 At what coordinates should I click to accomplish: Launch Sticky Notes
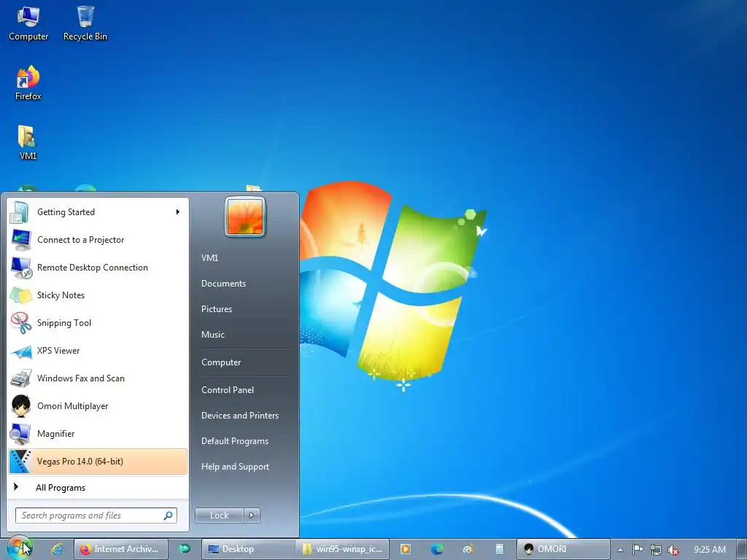pos(98,295)
